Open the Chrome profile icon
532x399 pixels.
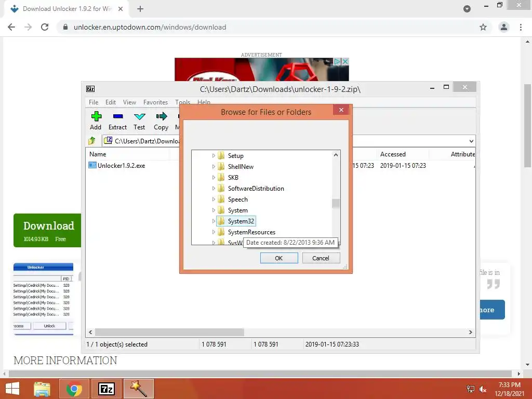(x=504, y=27)
